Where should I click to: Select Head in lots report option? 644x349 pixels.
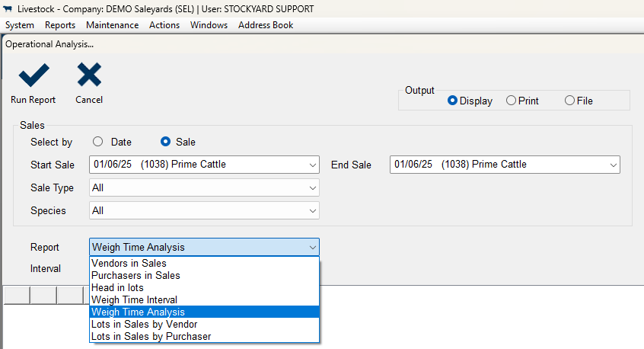tap(204, 287)
